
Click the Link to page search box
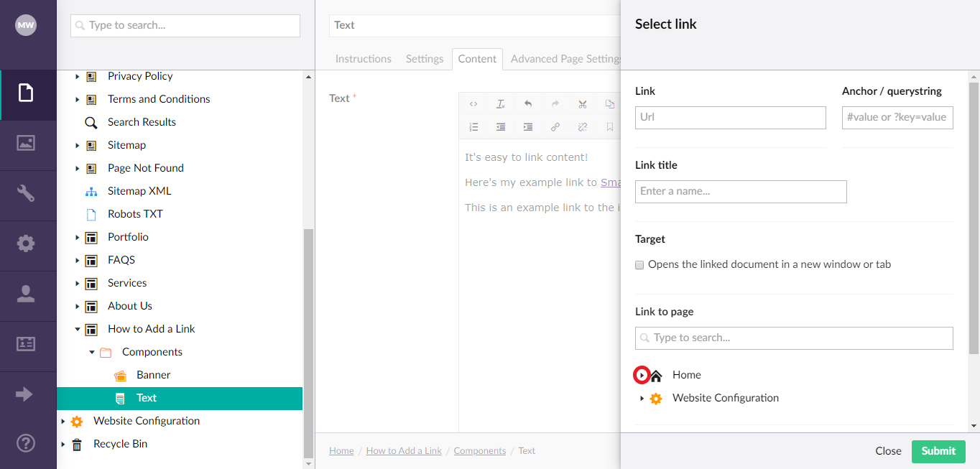pyautogui.click(x=794, y=338)
